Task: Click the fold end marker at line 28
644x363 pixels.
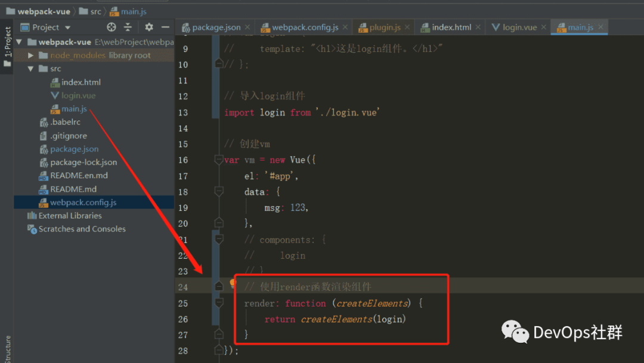Action: 219,350
